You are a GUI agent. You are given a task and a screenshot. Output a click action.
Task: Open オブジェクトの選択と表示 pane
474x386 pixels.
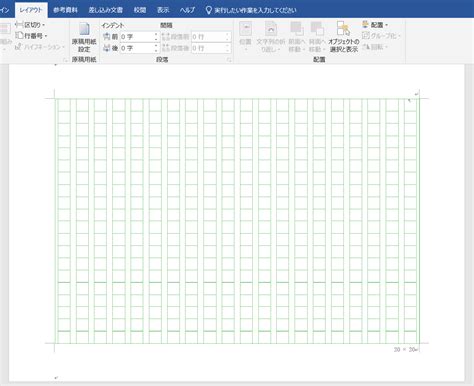pyautogui.click(x=344, y=37)
